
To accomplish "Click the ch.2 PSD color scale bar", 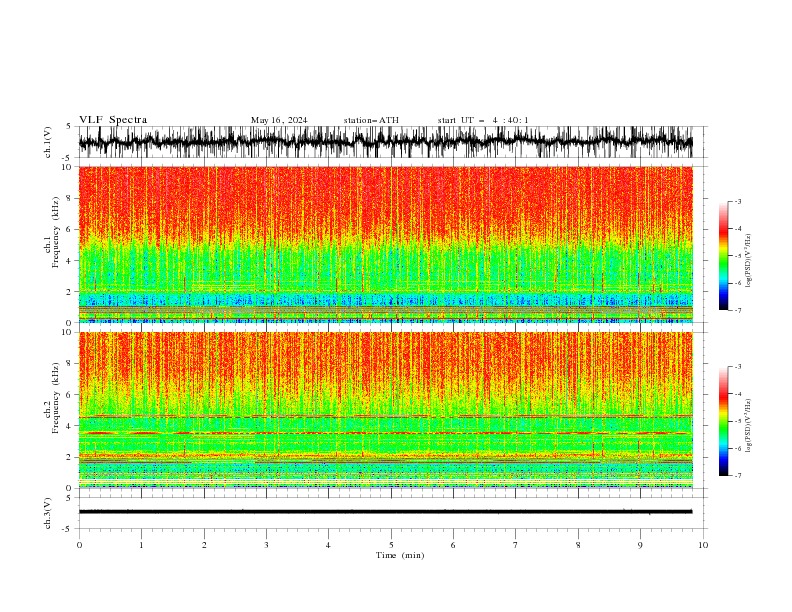I will 724,421.
